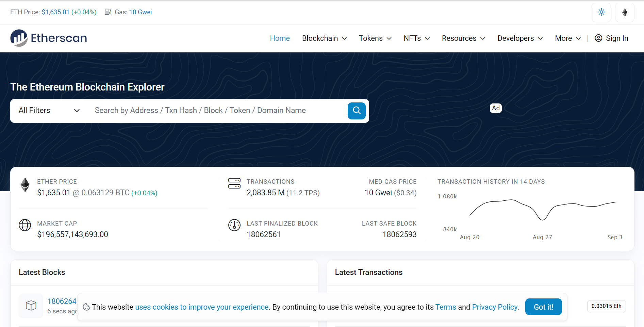
Task: Click the cookie icon in the notice
Action: (86, 307)
